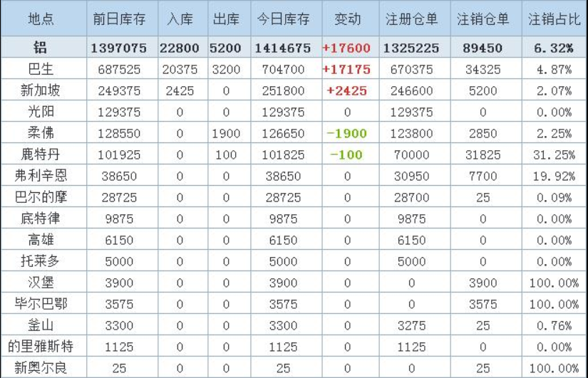Click the 鹿特丹 row label

click(x=41, y=155)
